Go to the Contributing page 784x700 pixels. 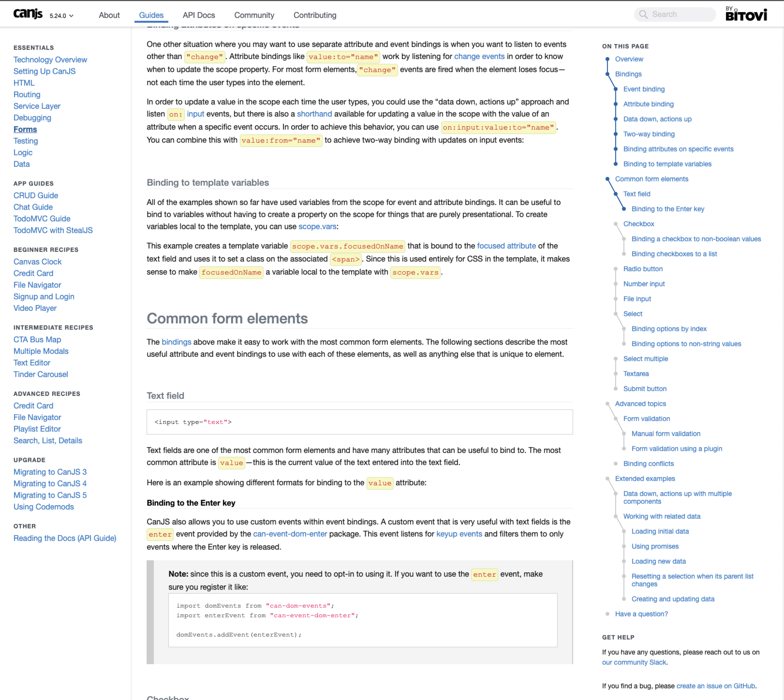click(314, 15)
